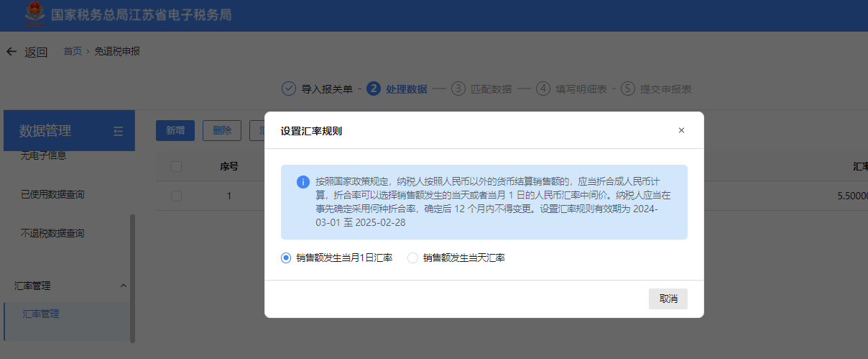The height and width of the screenshot is (359, 868).
Task: Click step 5 circle 提交申报表
Action: point(629,89)
